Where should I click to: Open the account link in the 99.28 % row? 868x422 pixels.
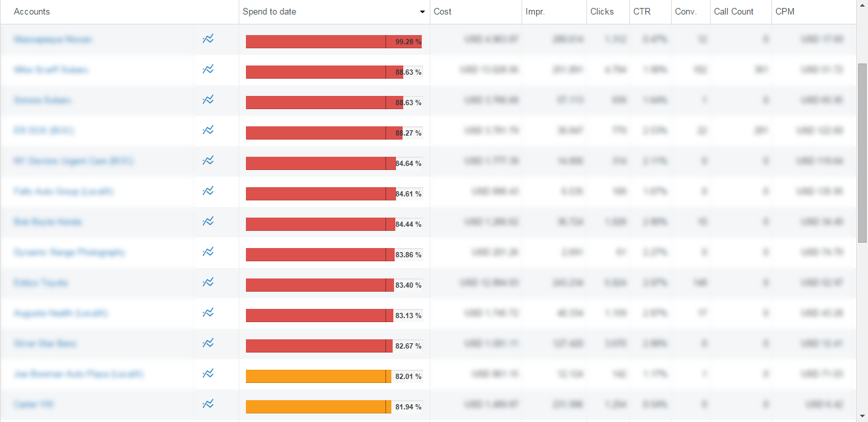pyautogui.click(x=53, y=40)
